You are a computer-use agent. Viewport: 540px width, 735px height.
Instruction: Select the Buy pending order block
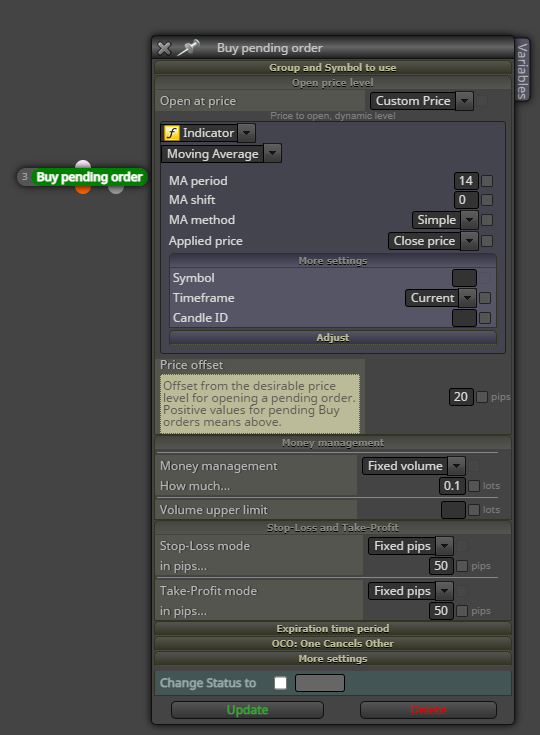tap(89, 177)
